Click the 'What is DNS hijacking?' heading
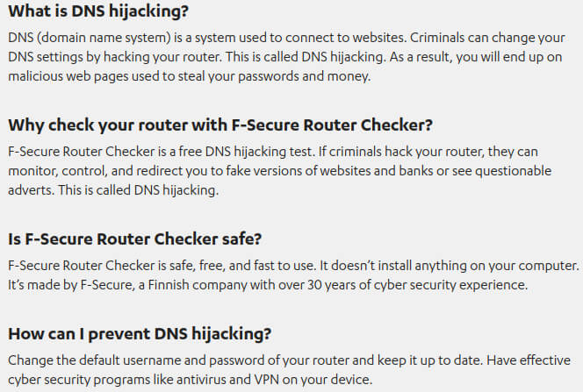Viewport: 583px width, 392px height. pos(98,11)
